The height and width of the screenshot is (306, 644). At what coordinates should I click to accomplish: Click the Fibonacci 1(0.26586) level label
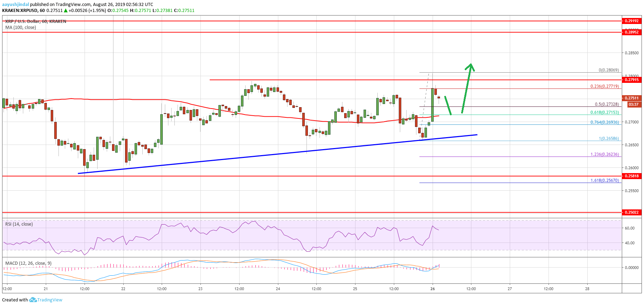(608, 139)
